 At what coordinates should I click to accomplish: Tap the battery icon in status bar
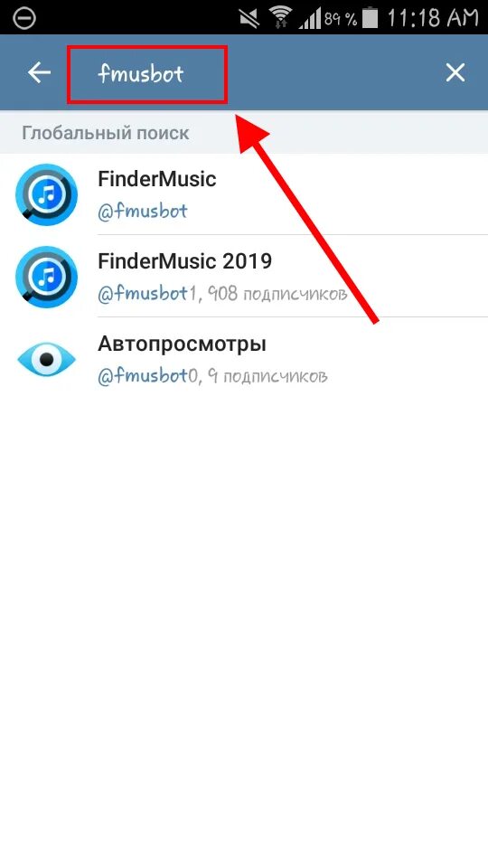pos(370,18)
